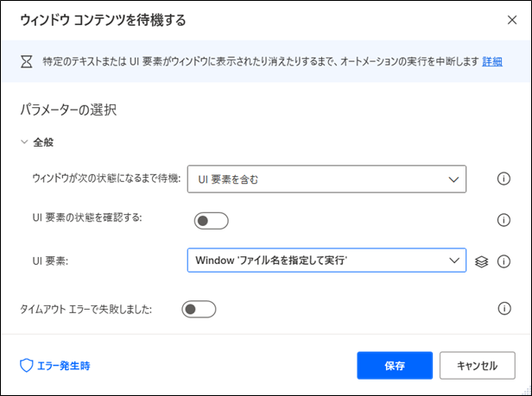Show info icon for UI 要素の状態を確認する
The image size is (532, 396).
[503, 220]
